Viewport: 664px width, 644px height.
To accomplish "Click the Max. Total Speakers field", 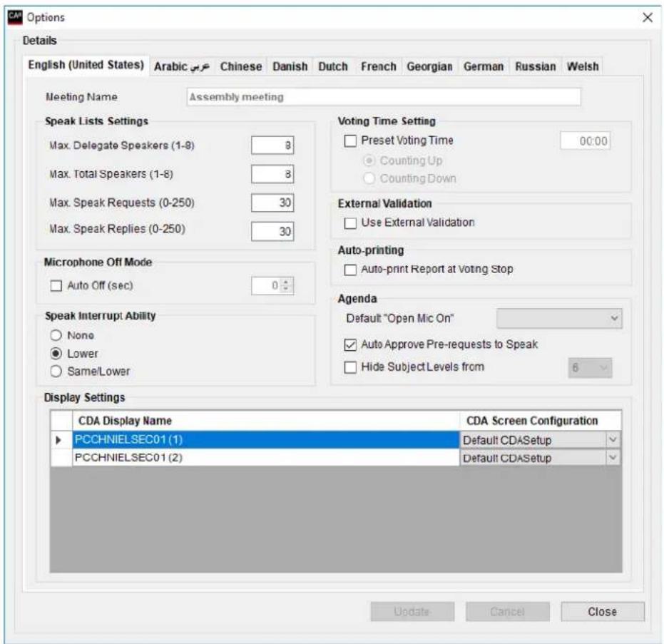I will 272,174.
